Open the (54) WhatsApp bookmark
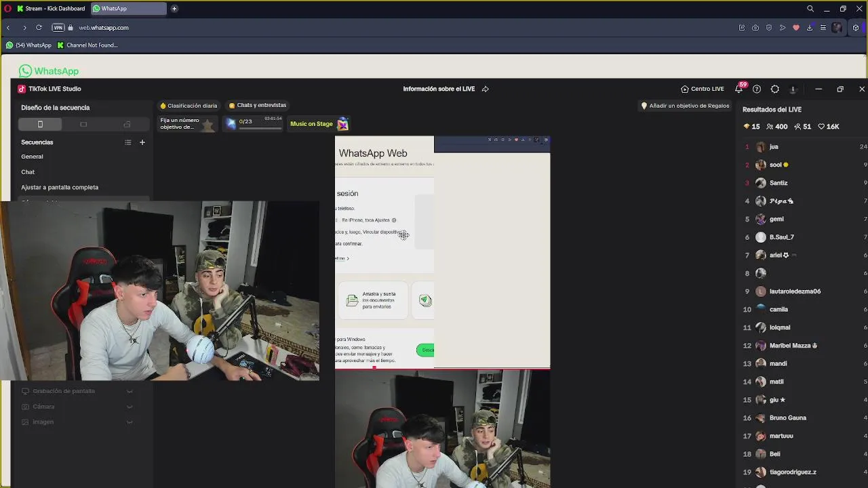The width and height of the screenshot is (868, 488). (x=28, y=45)
